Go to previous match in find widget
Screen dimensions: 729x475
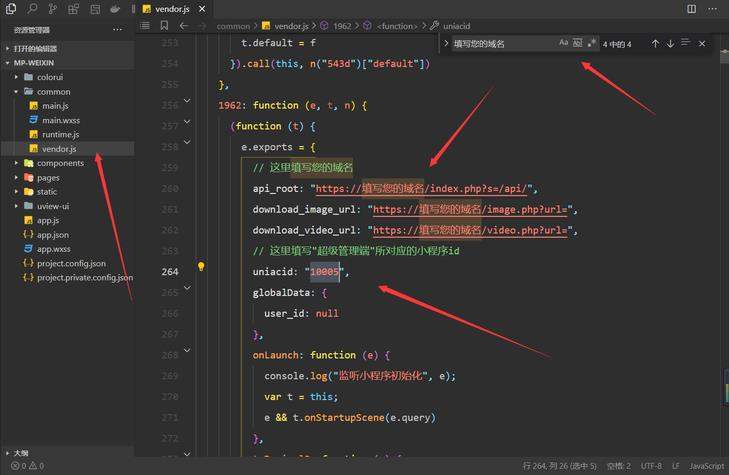pyautogui.click(x=655, y=44)
